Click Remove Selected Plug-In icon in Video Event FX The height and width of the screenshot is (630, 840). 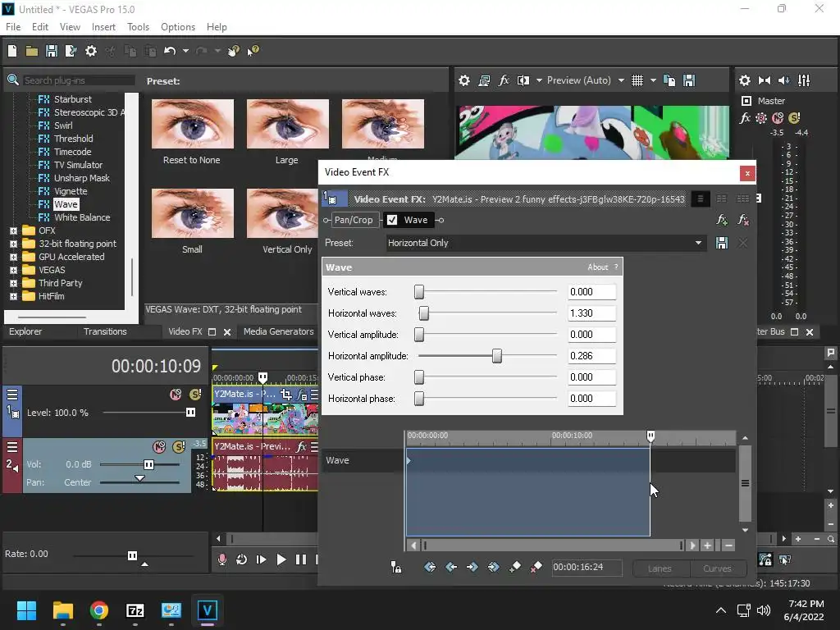click(743, 220)
